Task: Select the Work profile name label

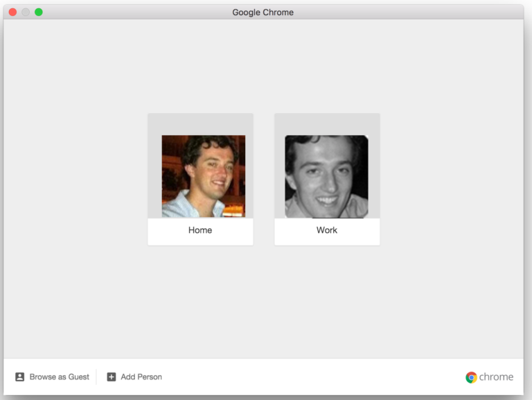Action: click(327, 230)
